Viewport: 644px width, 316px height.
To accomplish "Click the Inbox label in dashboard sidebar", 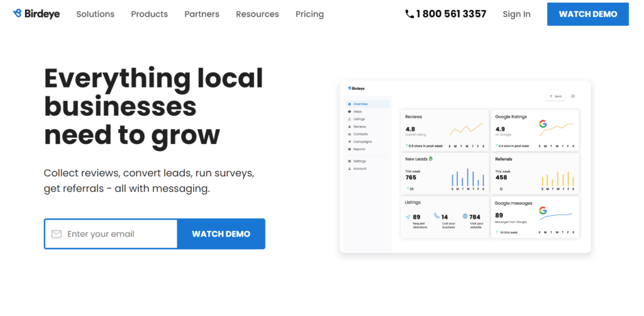I will click(358, 111).
